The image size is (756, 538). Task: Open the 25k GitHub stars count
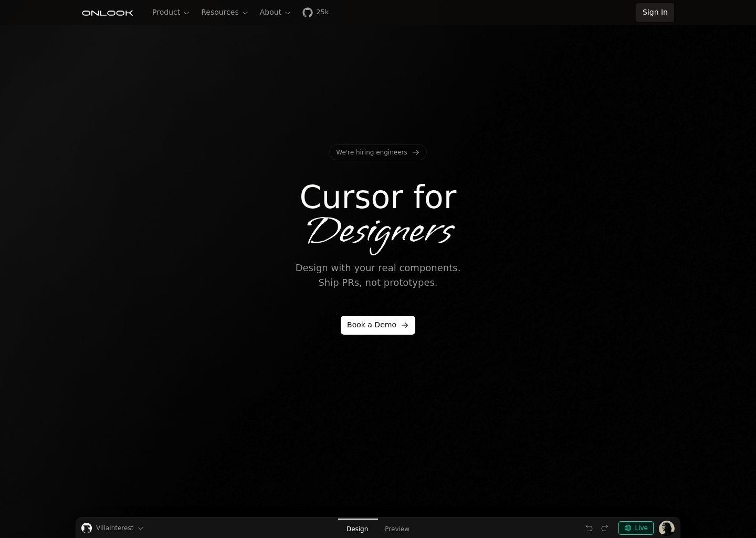tap(322, 12)
